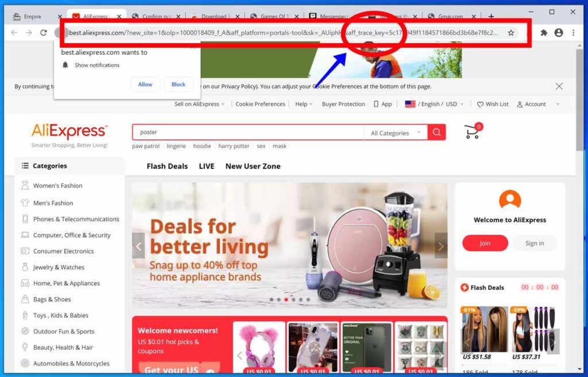Image resolution: width=588 pixels, height=377 pixels.
Task: Click the red search magnifier icon
Action: coord(436,132)
